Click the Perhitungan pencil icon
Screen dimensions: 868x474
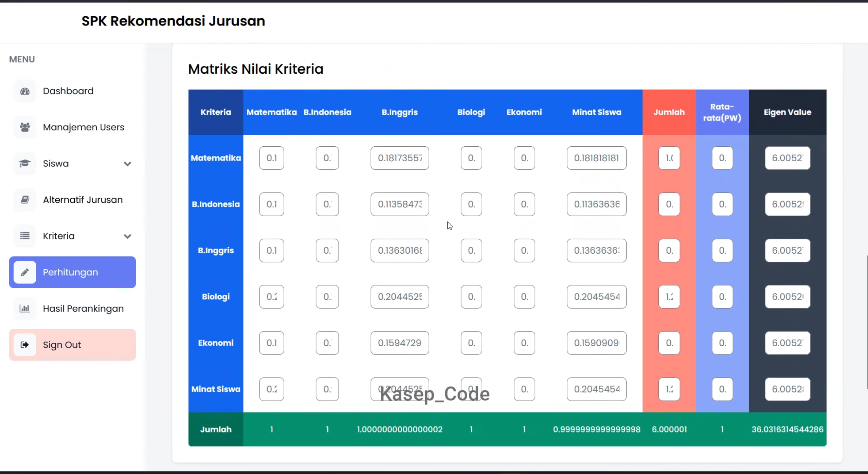[25, 272]
